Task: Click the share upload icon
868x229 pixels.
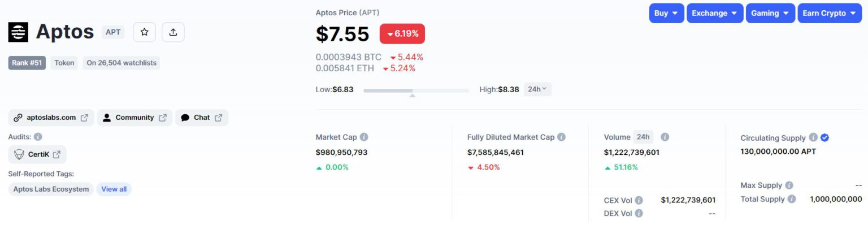Action: 173,32
